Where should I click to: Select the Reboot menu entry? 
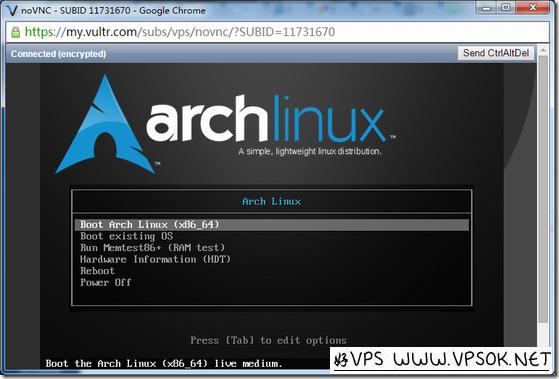(x=97, y=271)
